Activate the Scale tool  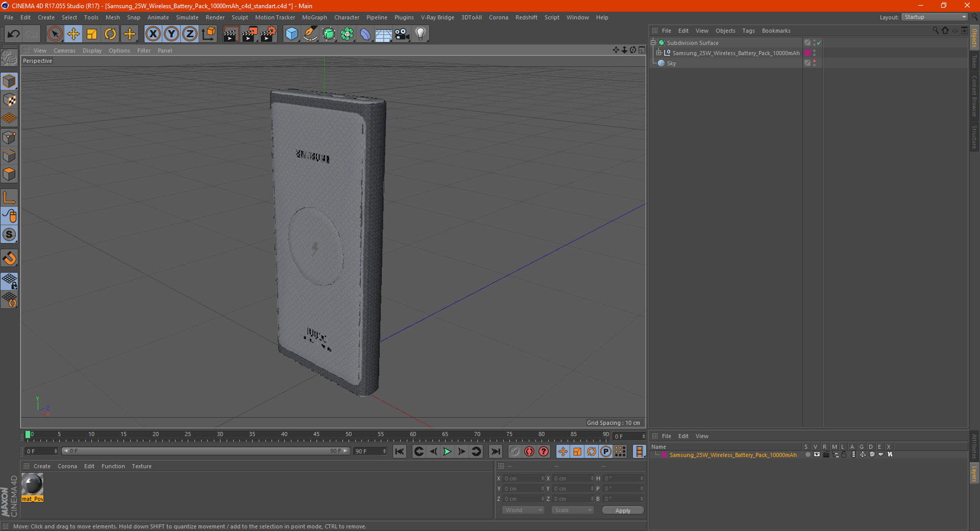pos(92,34)
